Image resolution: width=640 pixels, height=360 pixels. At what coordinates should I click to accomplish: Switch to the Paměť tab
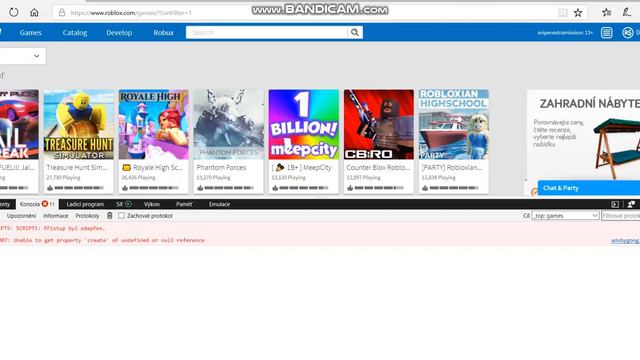(x=184, y=204)
